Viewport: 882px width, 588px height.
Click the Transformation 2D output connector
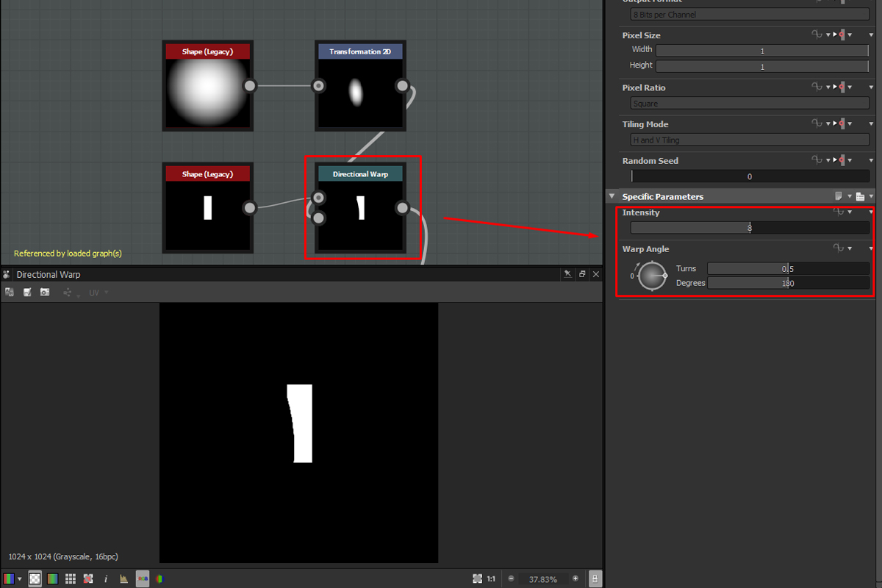pyautogui.click(x=402, y=86)
